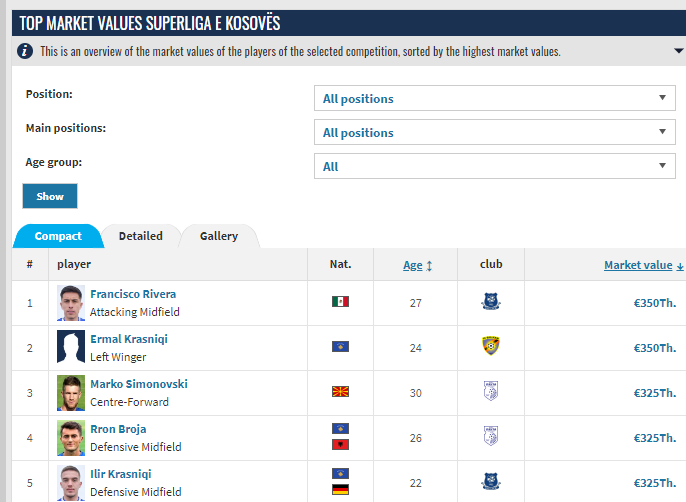Collapse description using arrow at bar's right end
Viewport: 686px width, 502px height.
click(679, 51)
